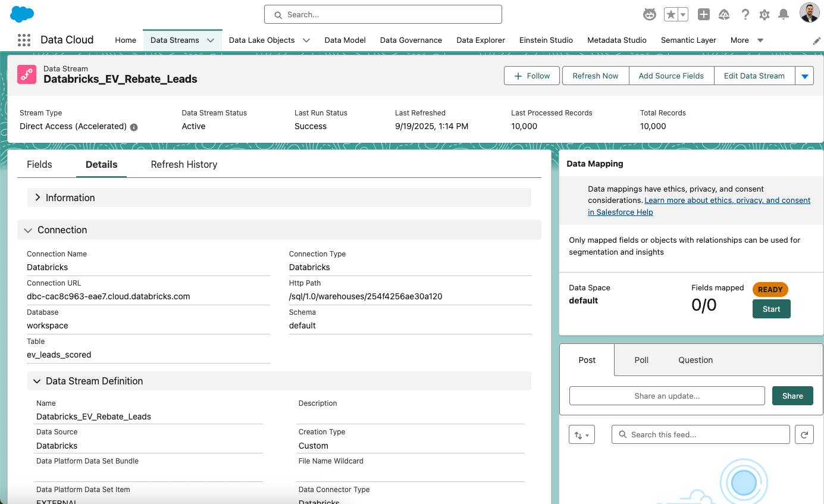
Task: Open the Help question mark icon
Action: [745, 14]
